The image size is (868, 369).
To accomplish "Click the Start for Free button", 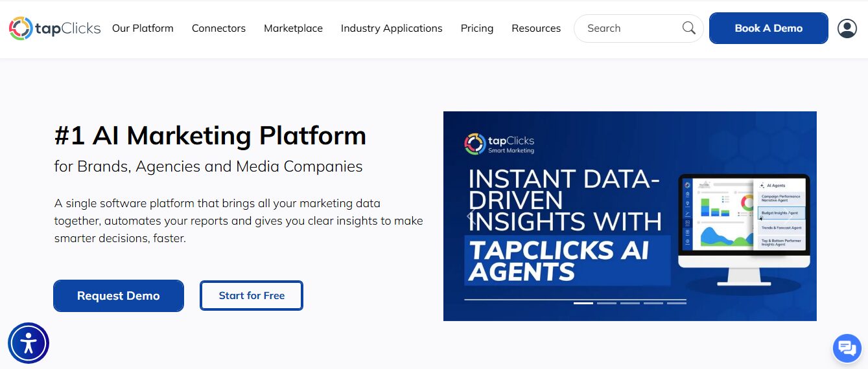I will point(252,296).
